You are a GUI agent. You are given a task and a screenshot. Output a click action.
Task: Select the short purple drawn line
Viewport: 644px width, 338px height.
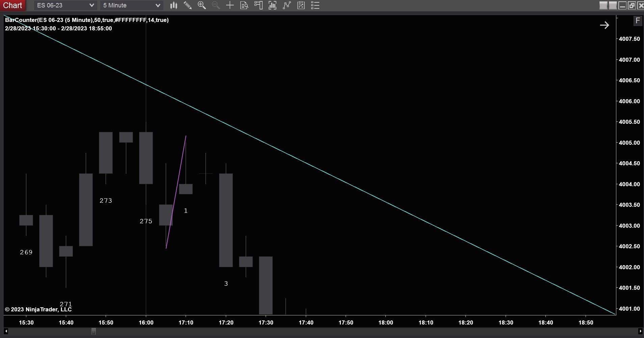point(176,192)
